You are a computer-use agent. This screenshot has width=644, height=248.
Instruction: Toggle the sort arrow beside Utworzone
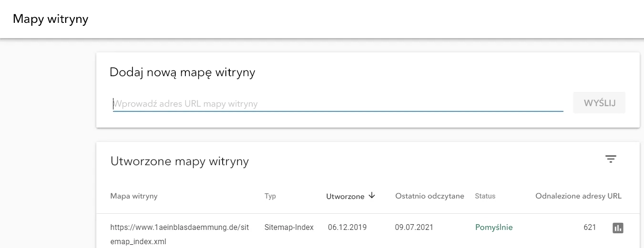tap(372, 196)
